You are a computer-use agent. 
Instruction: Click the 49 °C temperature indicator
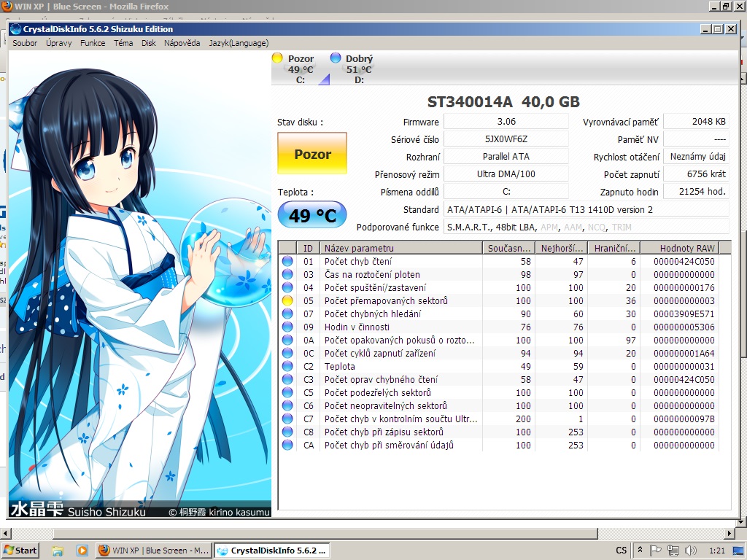(312, 215)
